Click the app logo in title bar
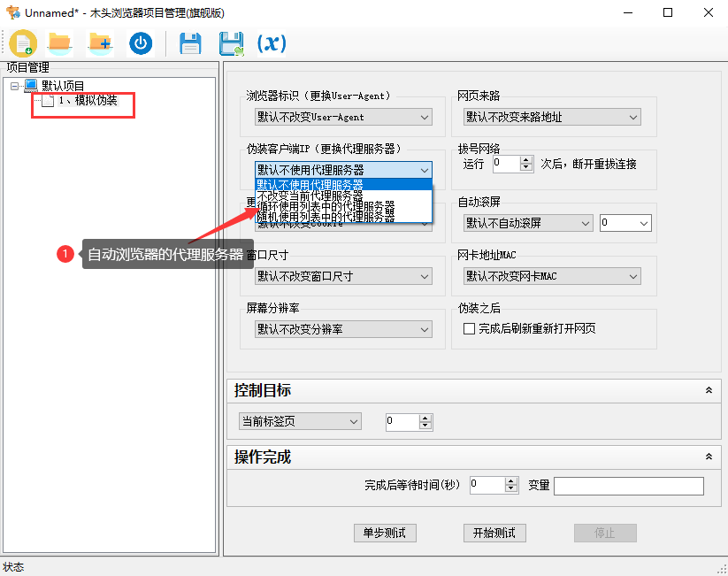 coord(13,12)
